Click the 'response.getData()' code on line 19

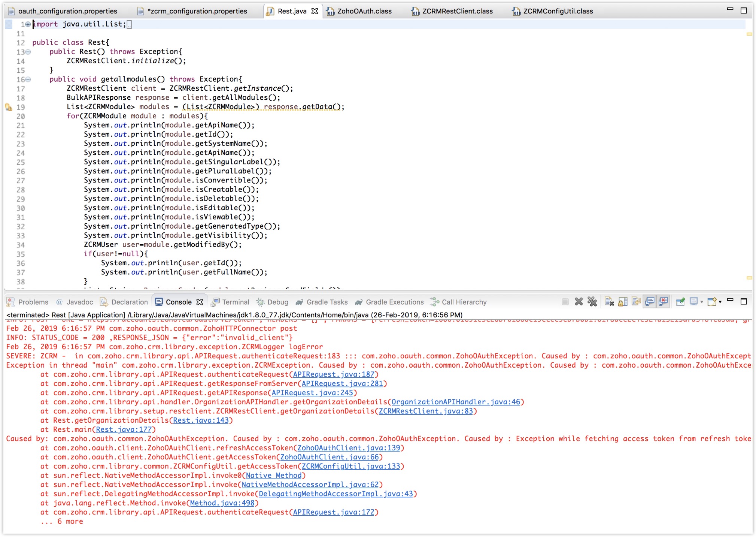(x=302, y=107)
